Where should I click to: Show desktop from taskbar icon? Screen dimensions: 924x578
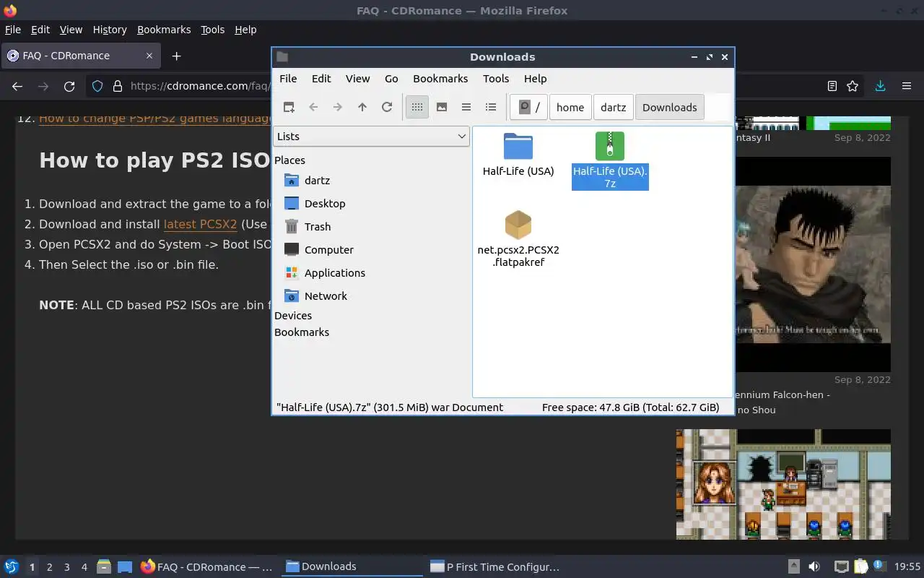coord(125,566)
